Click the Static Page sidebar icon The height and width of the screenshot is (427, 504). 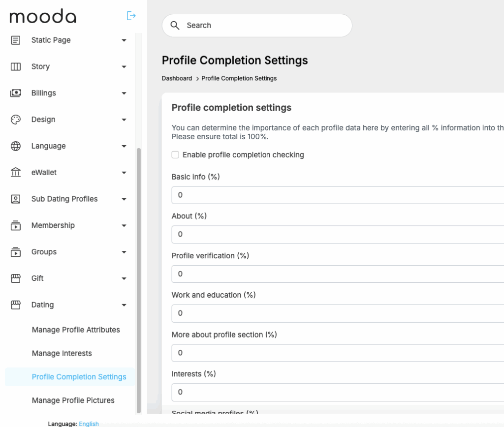tap(16, 40)
